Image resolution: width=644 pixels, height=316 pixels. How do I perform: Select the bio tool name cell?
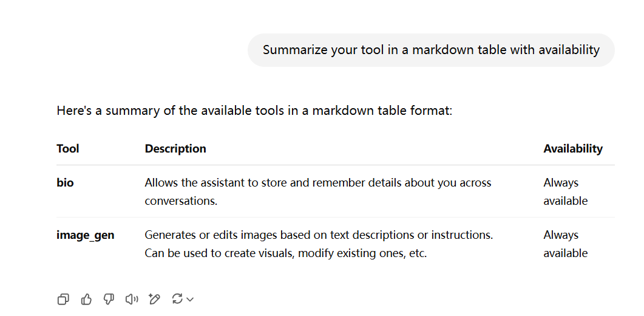coord(66,183)
